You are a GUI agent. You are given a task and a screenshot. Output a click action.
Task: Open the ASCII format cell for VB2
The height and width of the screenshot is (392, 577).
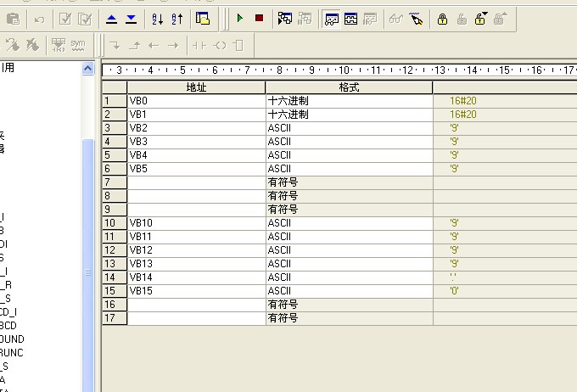(x=350, y=128)
